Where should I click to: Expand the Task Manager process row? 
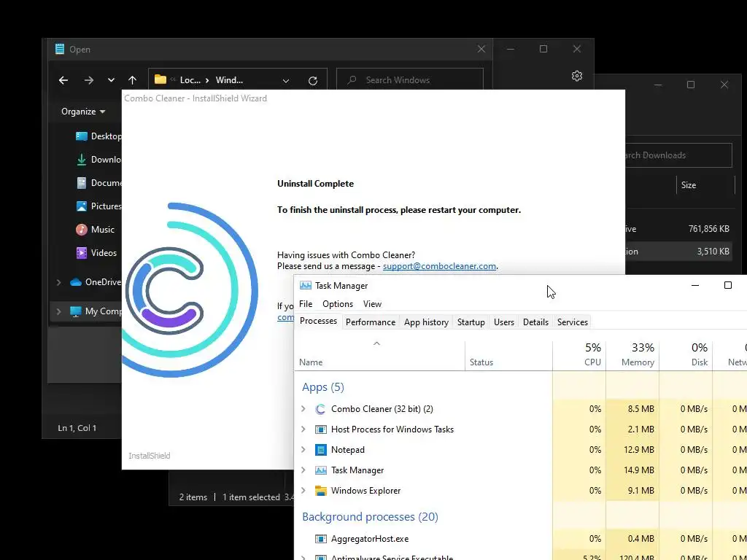303,470
